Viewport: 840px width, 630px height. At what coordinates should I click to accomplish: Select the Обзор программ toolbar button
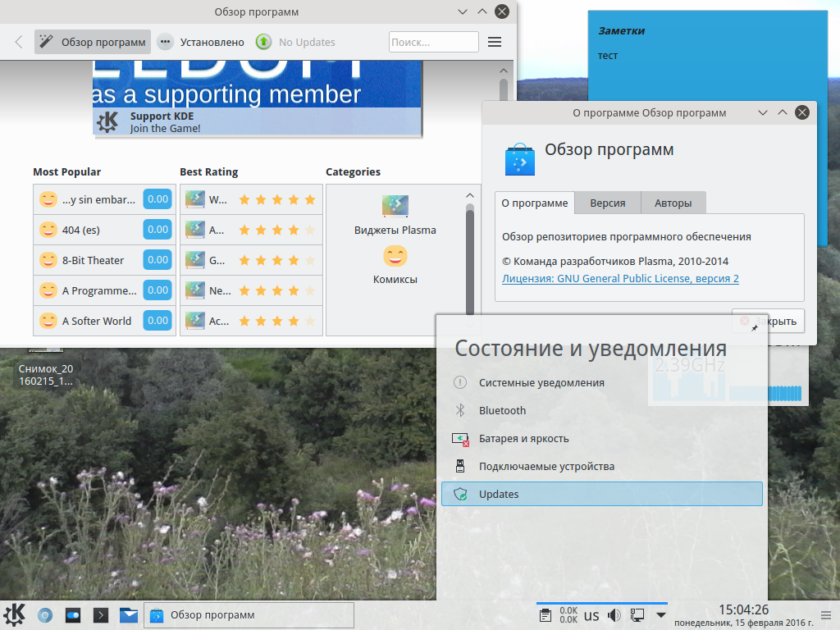tap(93, 42)
